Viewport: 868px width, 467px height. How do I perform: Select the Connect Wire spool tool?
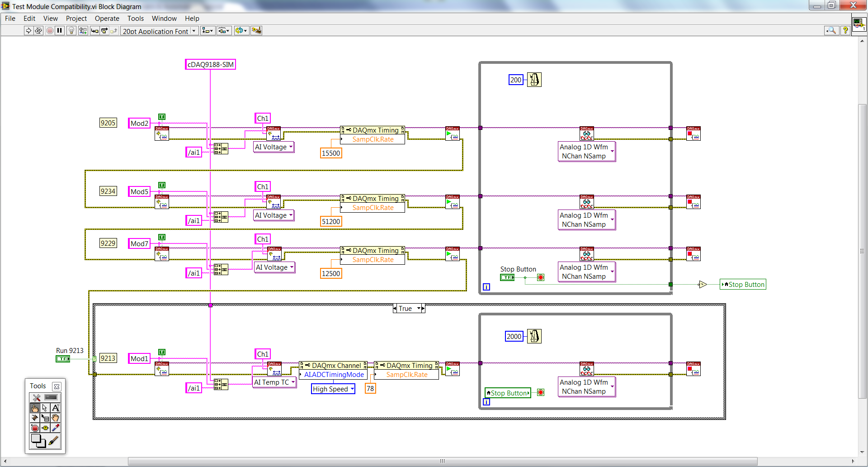[35, 418]
